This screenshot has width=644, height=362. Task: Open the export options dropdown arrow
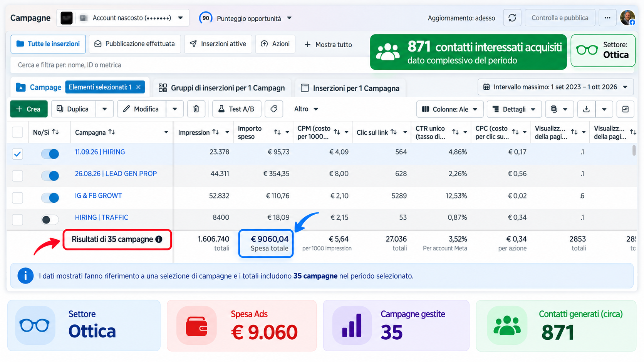tap(604, 109)
